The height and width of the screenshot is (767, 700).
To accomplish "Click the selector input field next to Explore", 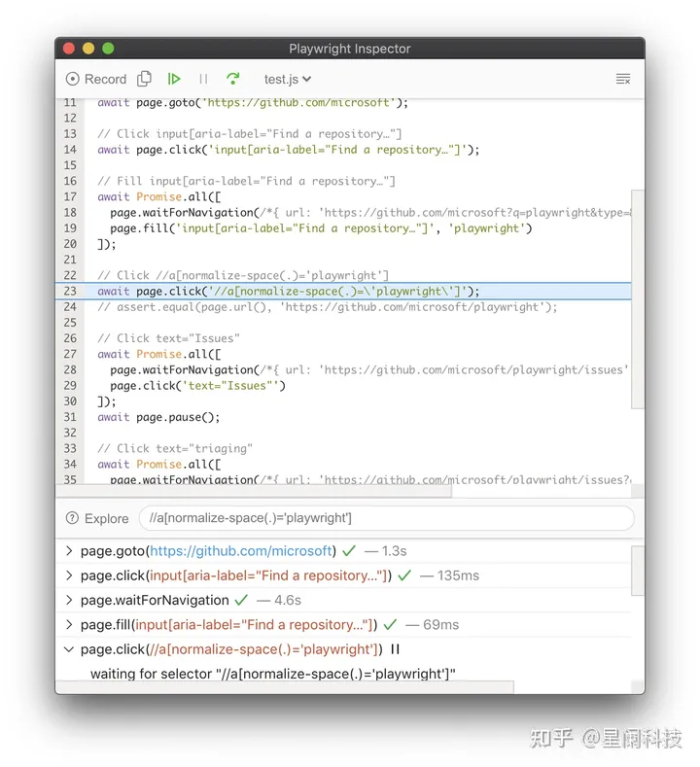I will point(386,518).
